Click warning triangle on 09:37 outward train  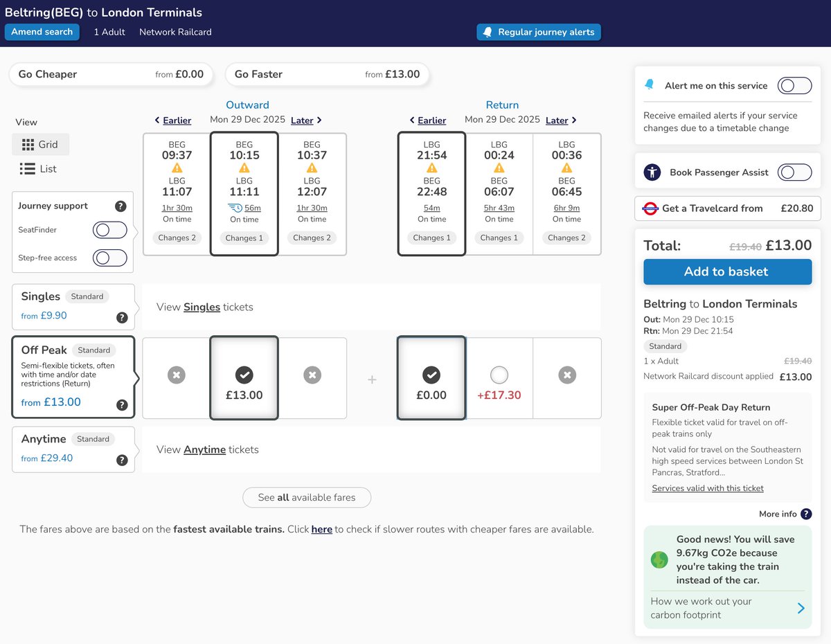[x=177, y=168]
